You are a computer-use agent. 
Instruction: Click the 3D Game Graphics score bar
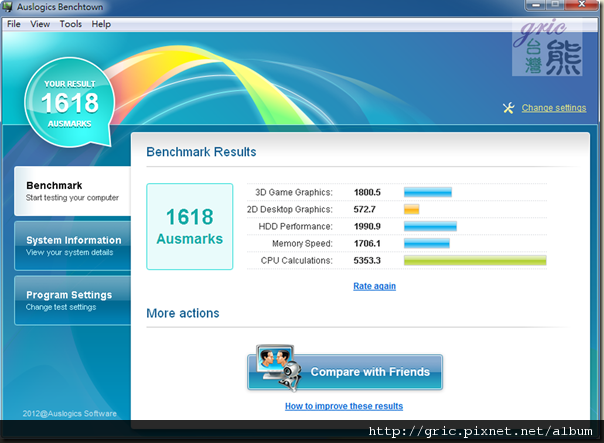click(428, 192)
